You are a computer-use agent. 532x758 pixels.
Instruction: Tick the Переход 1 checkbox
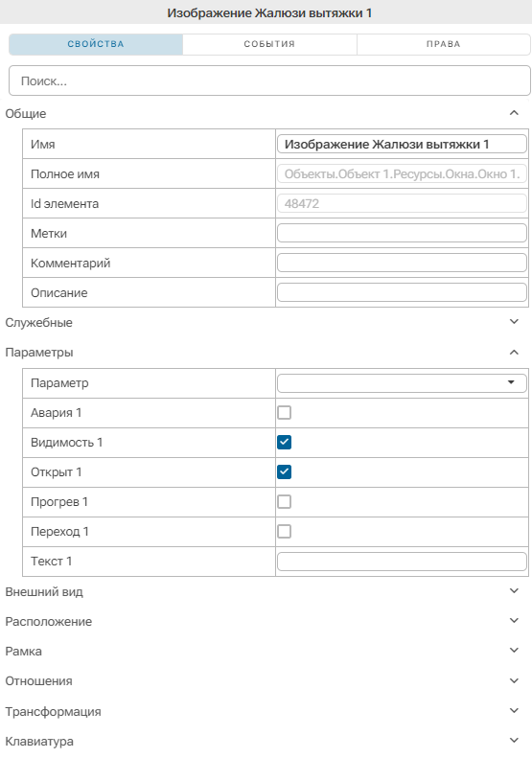285,532
